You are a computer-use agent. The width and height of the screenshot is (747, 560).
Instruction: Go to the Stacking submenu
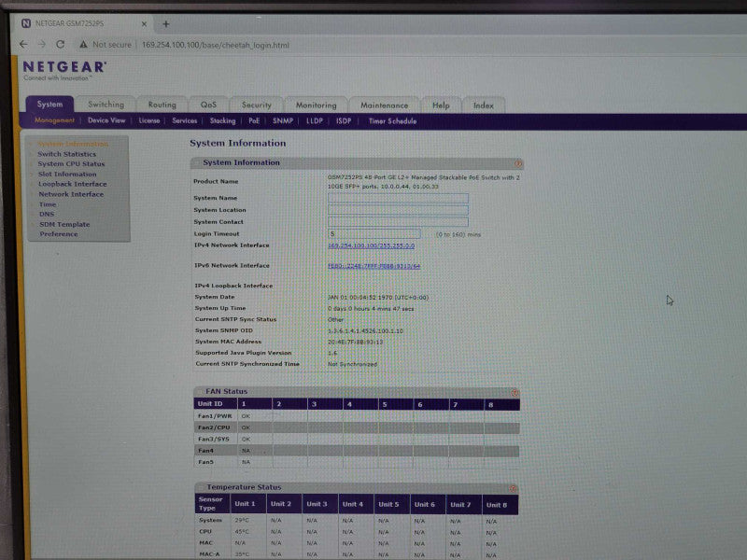pos(222,121)
